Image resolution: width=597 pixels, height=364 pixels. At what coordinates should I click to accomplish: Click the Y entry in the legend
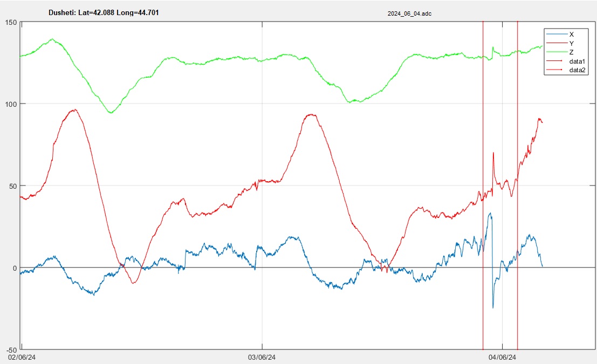coord(572,43)
